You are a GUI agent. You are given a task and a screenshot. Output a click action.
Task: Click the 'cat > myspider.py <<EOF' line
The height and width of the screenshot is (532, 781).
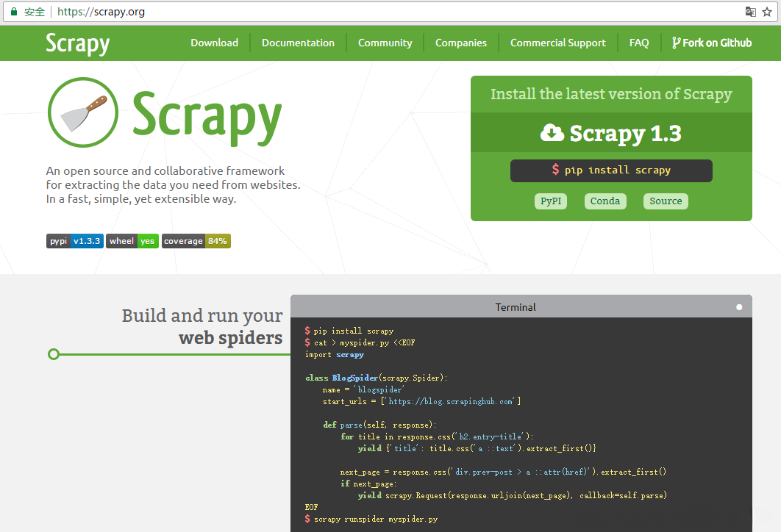(360, 342)
